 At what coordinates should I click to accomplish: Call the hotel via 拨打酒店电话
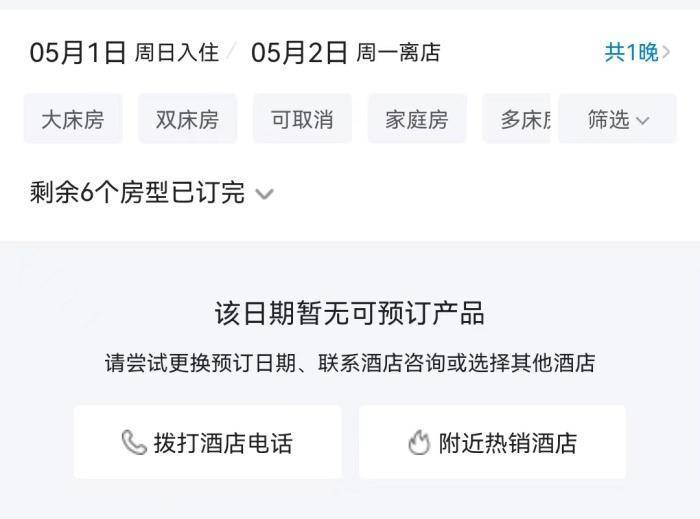coord(208,442)
